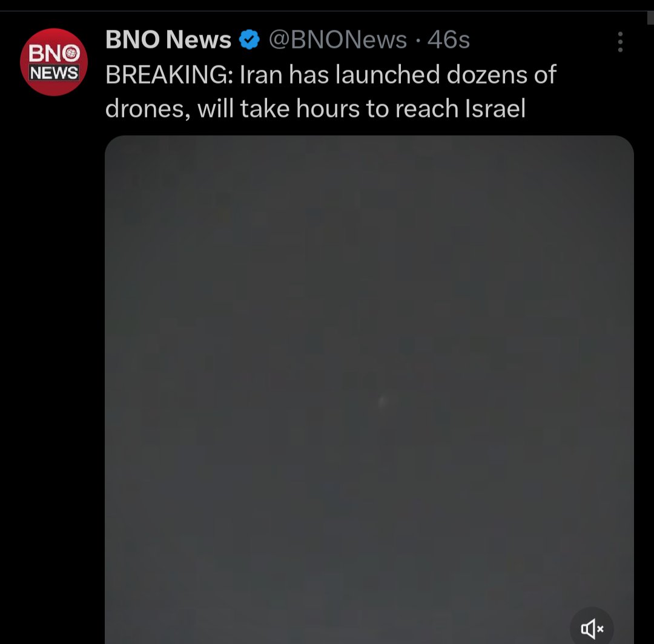The width and height of the screenshot is (654, 644).
Task: Click the bright dot in the video
Action: point(383,401)
